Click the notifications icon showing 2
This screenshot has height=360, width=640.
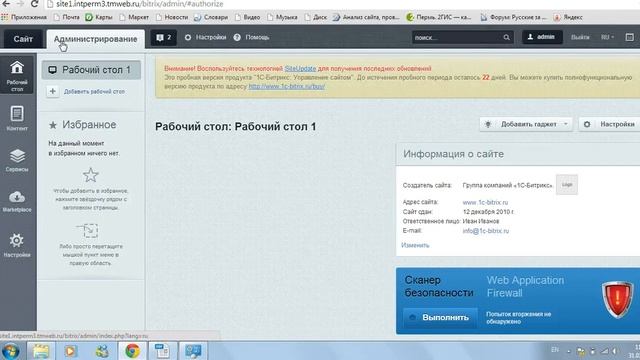[x=164, y=38]
